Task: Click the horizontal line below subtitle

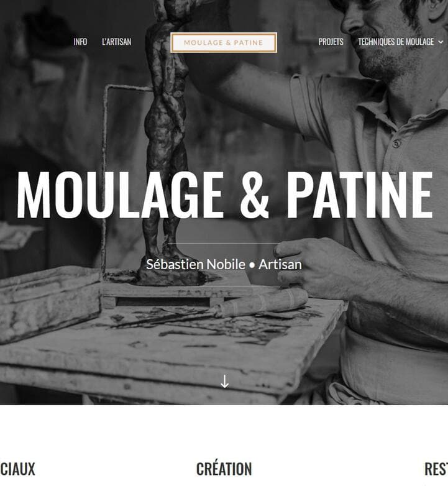Action: (224, 287)
